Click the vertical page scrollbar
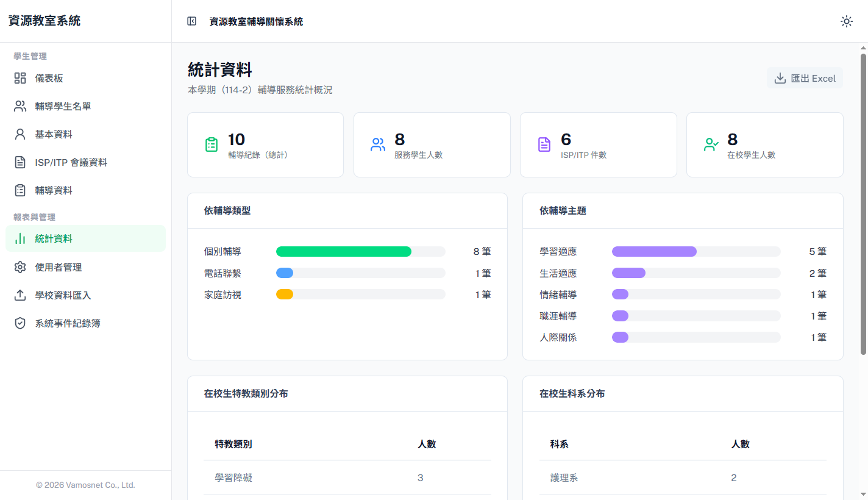Screen dimensions: 868x500 point(863,204)
